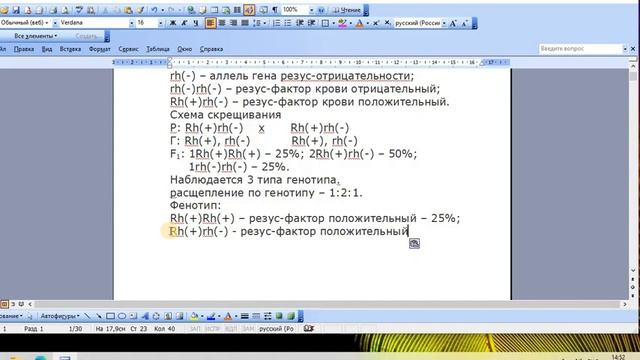Click the Outside Border button
Viewport: 640px width, 360px height.
pos(325,23)
